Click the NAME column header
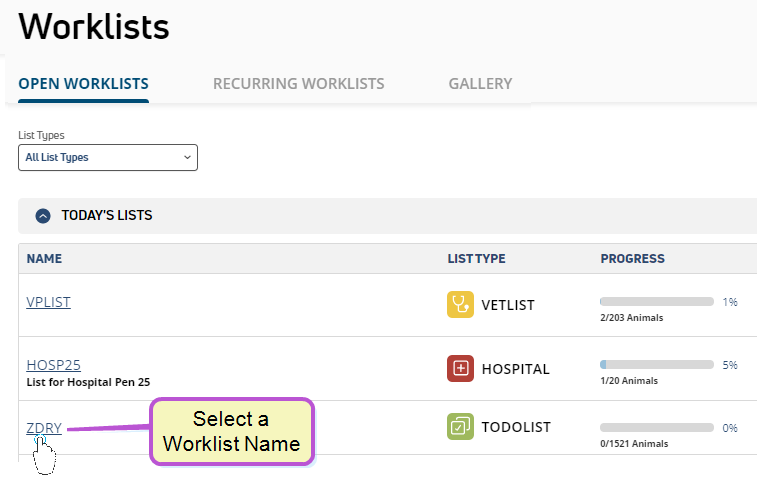This screenshot has width=757, height=489. click(44, 259)
